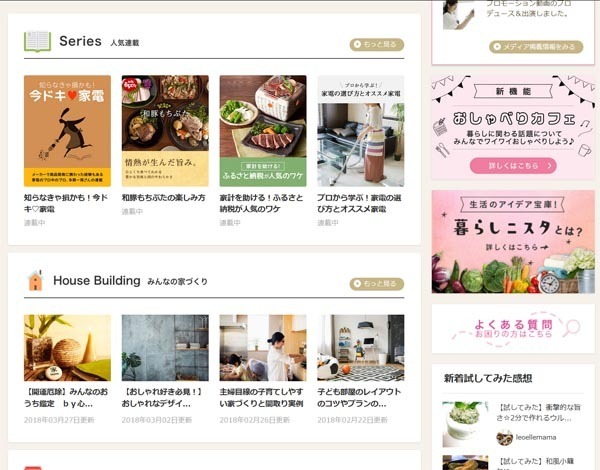
Task: Open kitchen family 子育てしやすい家づくり thumbnail
Action: pos(263,348)
